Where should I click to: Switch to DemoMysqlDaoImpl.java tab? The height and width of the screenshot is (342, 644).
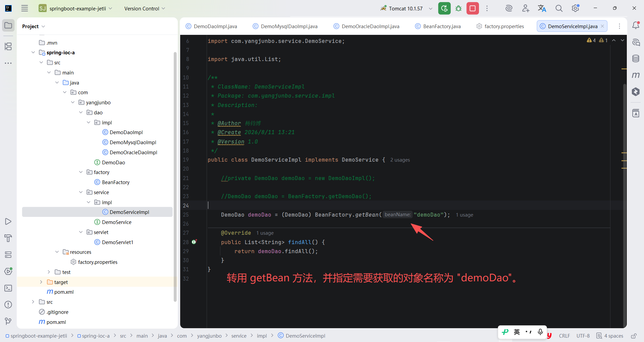[x=285, y=26]
